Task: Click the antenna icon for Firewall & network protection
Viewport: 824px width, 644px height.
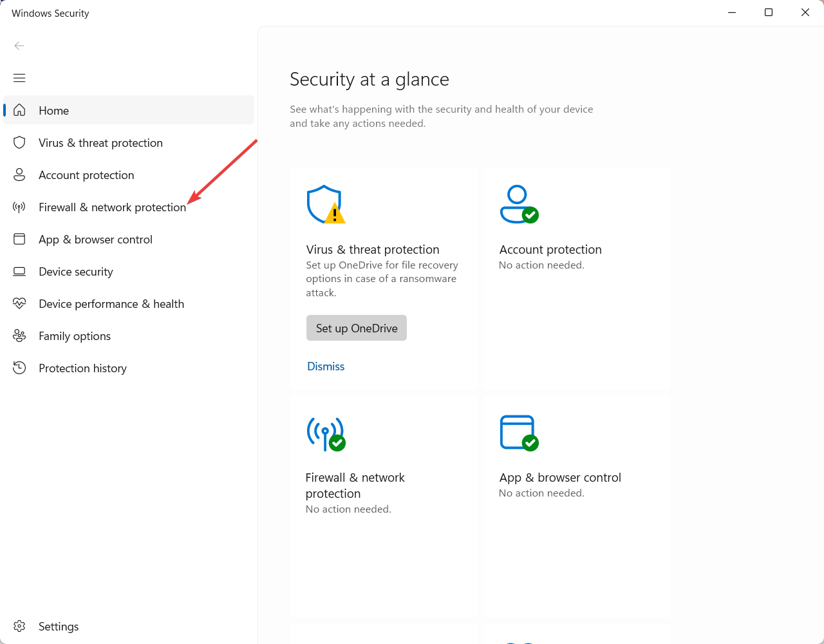Action: coord(19,207)
